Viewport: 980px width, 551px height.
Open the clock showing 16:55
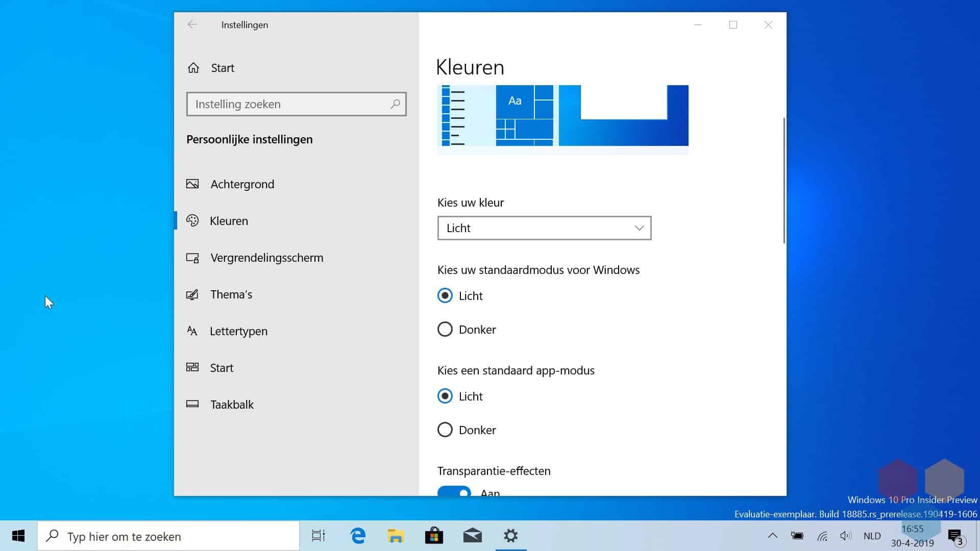913,536
